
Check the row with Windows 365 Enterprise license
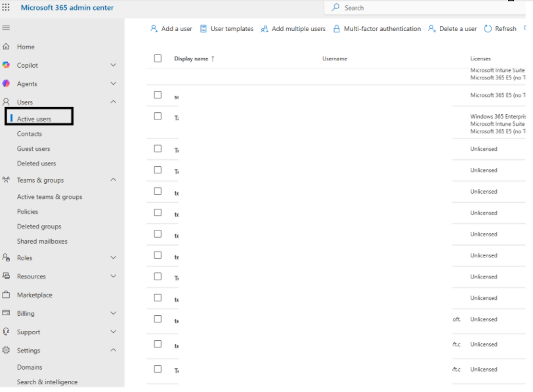click(x=158, y=116)
